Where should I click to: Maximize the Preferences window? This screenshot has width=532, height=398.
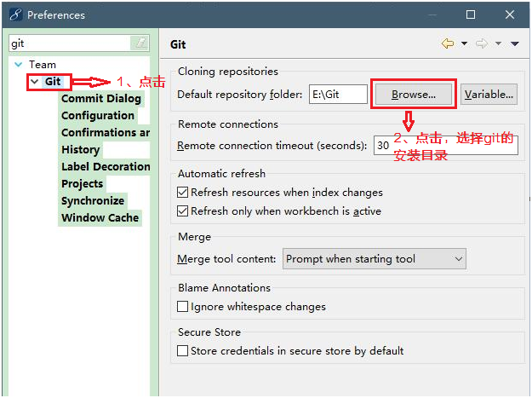click(471, 14)
